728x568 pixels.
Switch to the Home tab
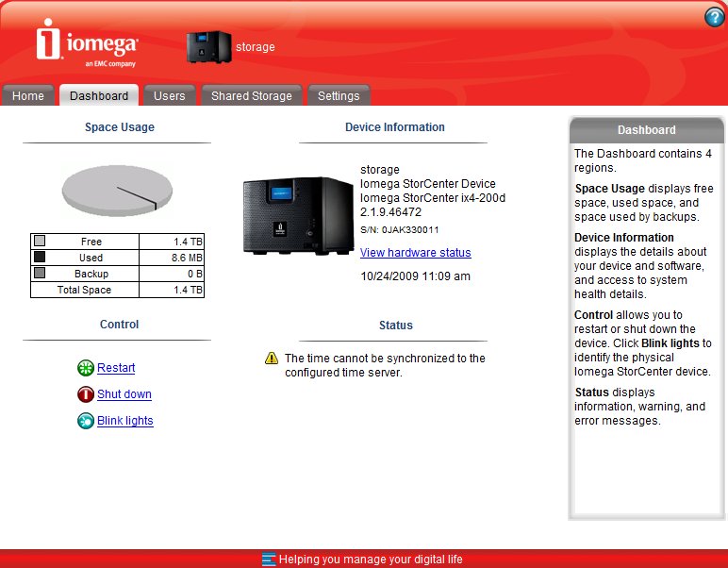pyautogui.click(x=28, y=96)
